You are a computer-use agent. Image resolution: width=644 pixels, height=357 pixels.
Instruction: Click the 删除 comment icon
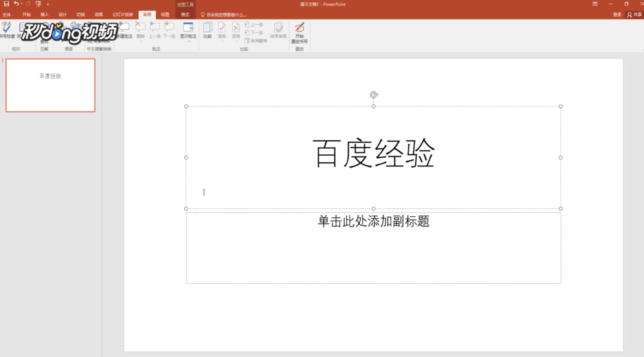(140, 27)
